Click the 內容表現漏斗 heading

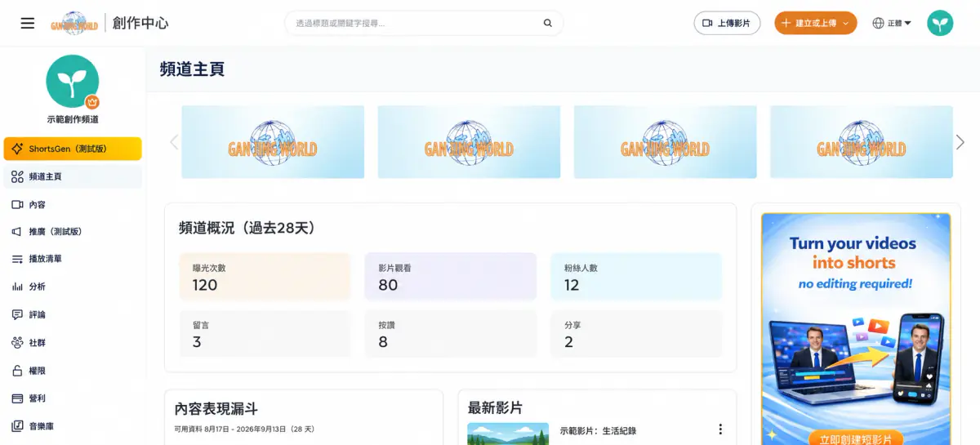(x=216, y=408)
